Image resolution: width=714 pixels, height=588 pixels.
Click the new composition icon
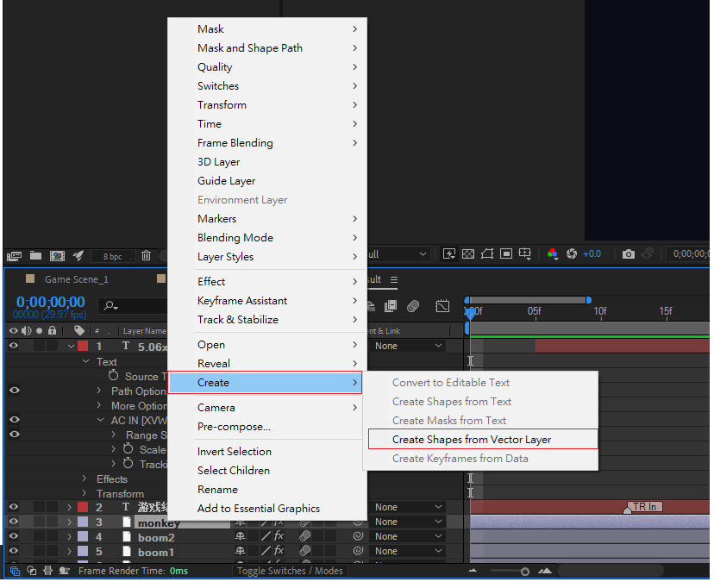tap(57, 255)
